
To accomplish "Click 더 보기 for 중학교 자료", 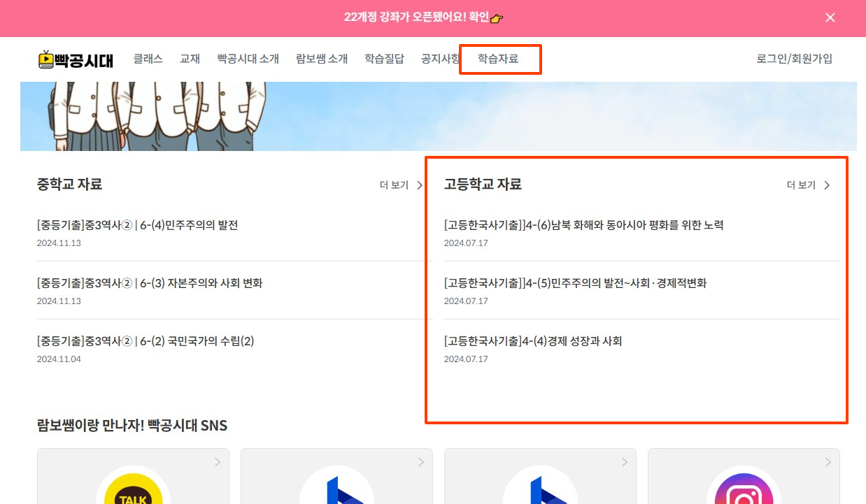I will (394, 185).
